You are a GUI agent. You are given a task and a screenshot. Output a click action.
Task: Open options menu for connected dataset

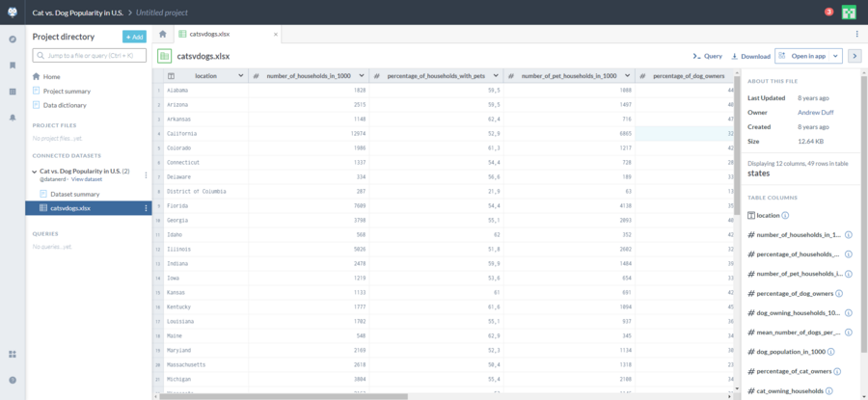pyautogui.click(x=147, y=174)
